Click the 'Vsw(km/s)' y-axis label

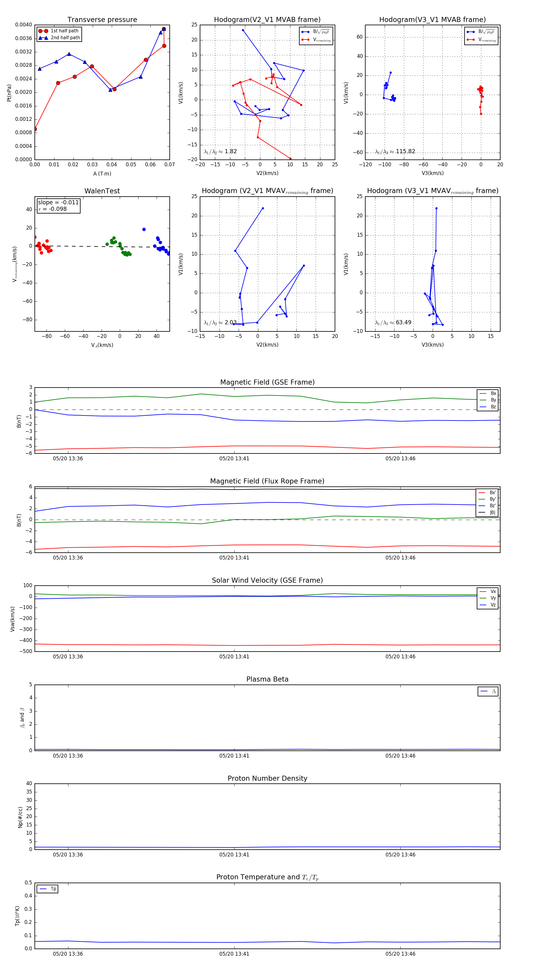pyautogui.click(x=12, y=619)
